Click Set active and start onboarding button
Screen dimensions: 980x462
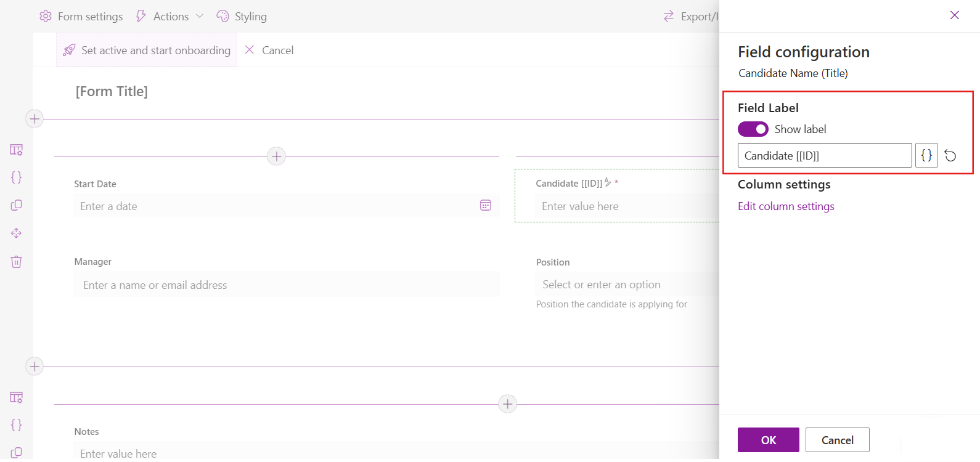point(147,51)
